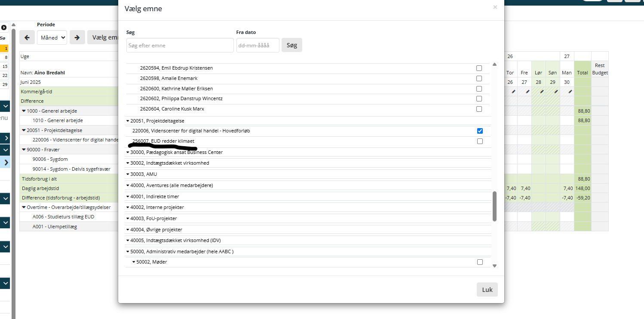Click the pencil icon under Lør 28
644x319 pixels.
tap(542, 92)
